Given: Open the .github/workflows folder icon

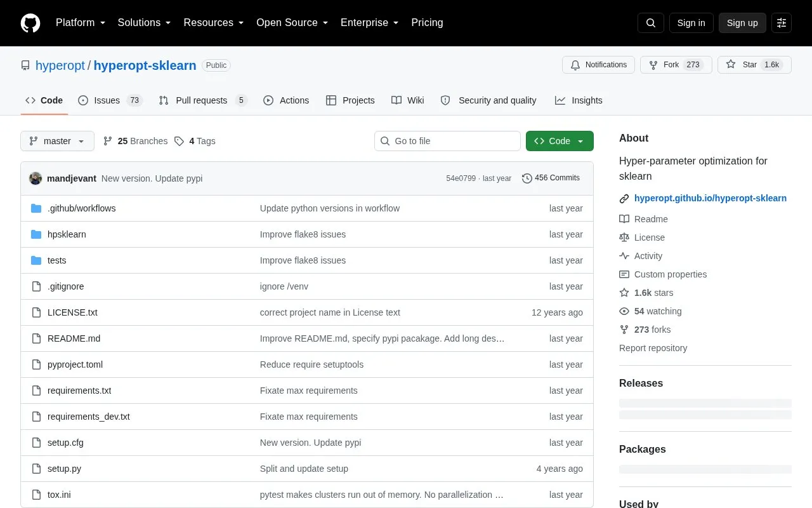Looking at the screenshot, I should coord(36,208).
